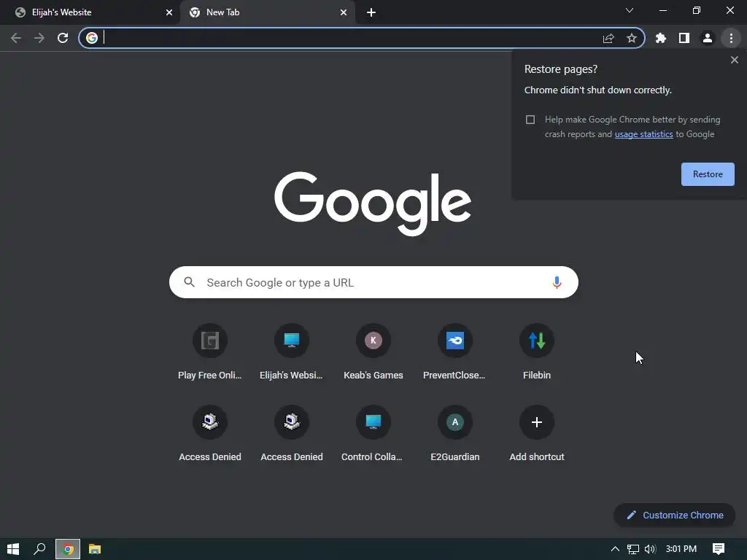This screenshot has width=747, height=560.
Task: Open the usage statistics link
Action: coord(643,134)
